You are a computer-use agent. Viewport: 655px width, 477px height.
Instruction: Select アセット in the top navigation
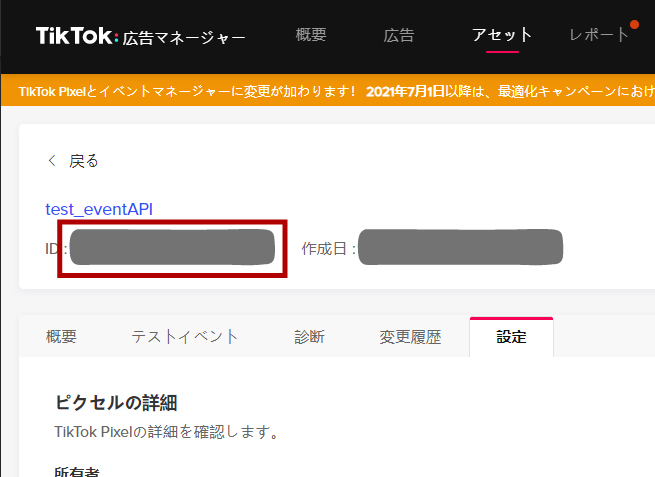coord(502,36)
